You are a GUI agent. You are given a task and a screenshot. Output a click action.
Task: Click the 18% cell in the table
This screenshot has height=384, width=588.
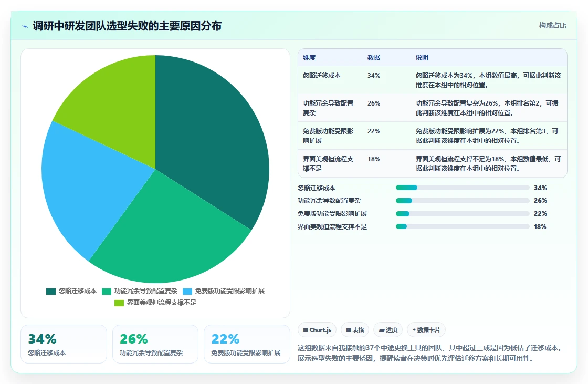(373, 159)
